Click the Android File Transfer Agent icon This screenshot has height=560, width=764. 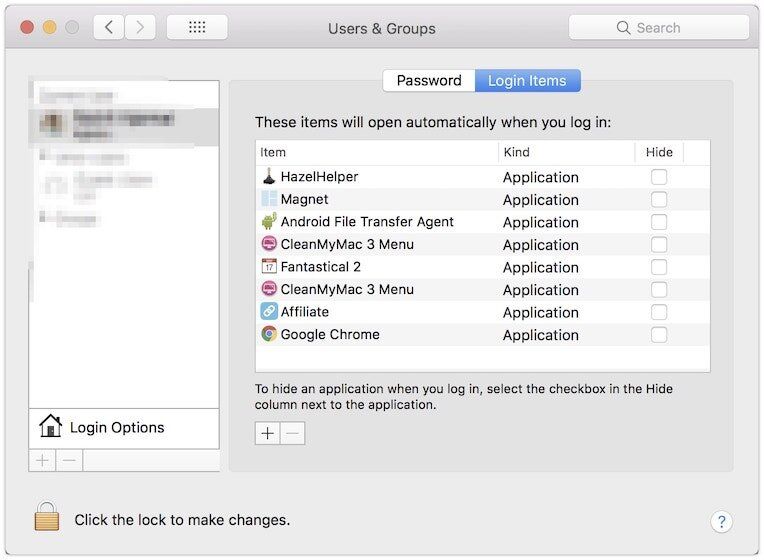coord(269,222)
